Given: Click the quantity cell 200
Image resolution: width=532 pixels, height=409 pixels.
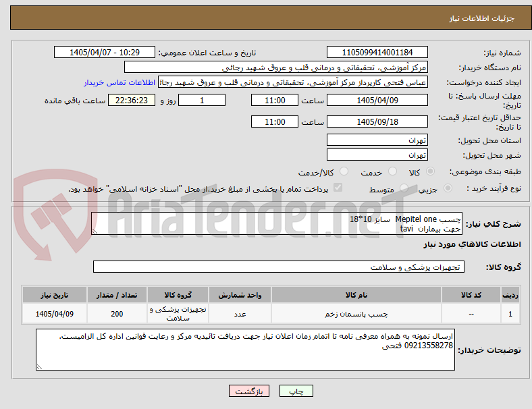Looking at the screenshot, I should coord(117,314).
